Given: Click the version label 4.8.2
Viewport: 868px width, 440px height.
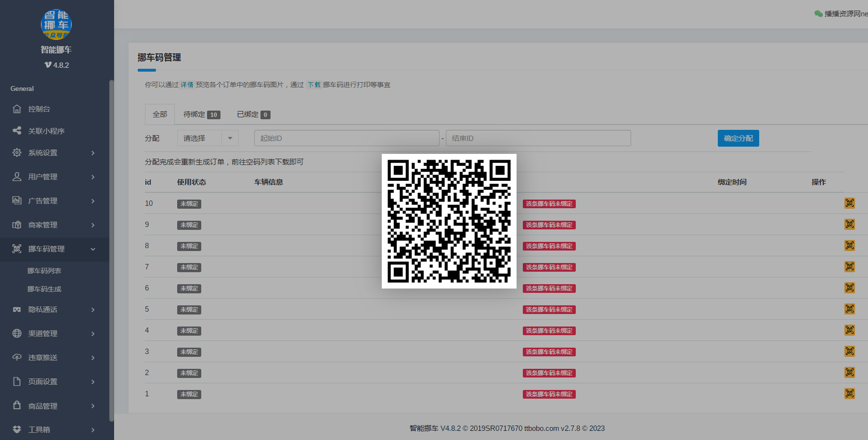Looking at the screenshot, I should click(57, 65).
